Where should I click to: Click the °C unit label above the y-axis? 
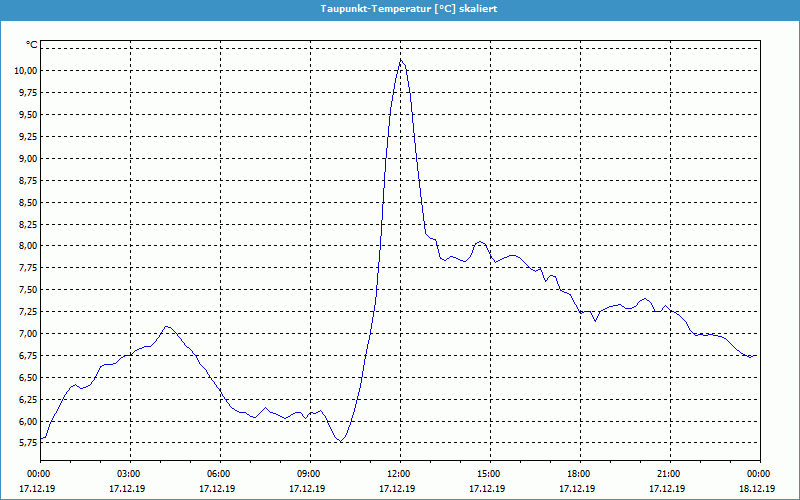pos(32,45)
